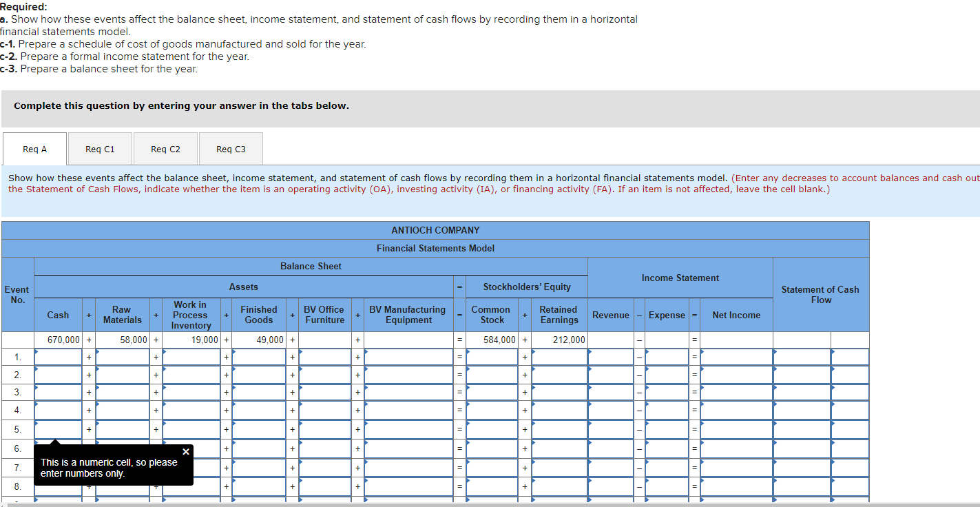This screenshot has height=507, width=980.
Task: Open the Req C2 tab
Action: [x=165, y=148]
